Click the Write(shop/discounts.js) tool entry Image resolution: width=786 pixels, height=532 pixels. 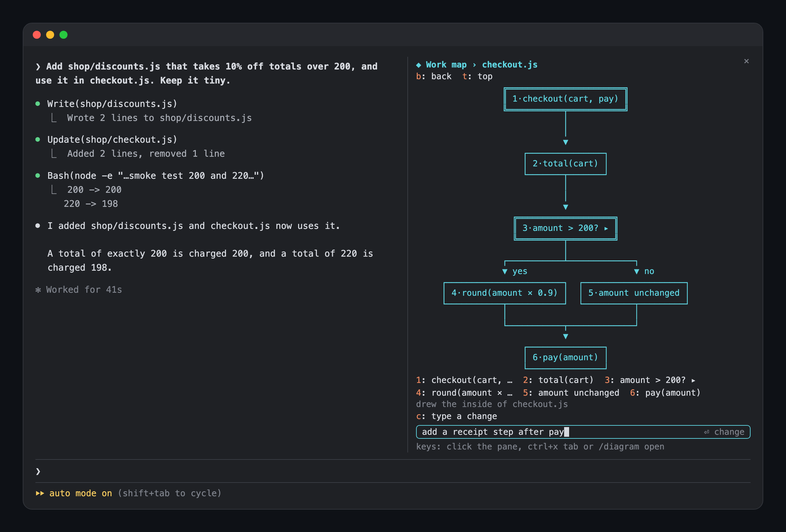(112, 104)
